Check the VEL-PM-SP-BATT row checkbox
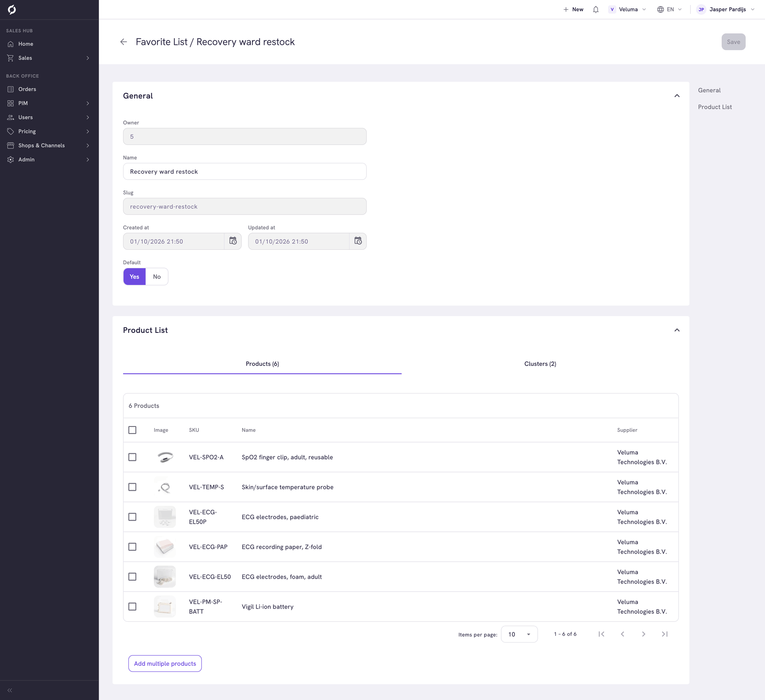 (132, 607)
